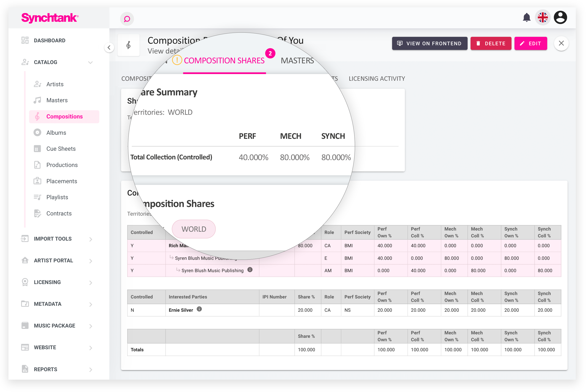Click the search icon in top bar
Screen dimensions: 587x392
click(x=127, y=19)
